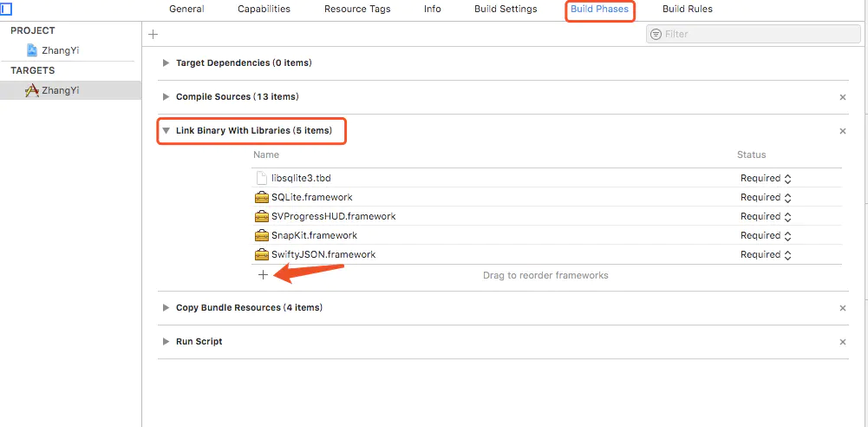
Task: Select the ZhangYi project file icon
Action: [33, 50]
